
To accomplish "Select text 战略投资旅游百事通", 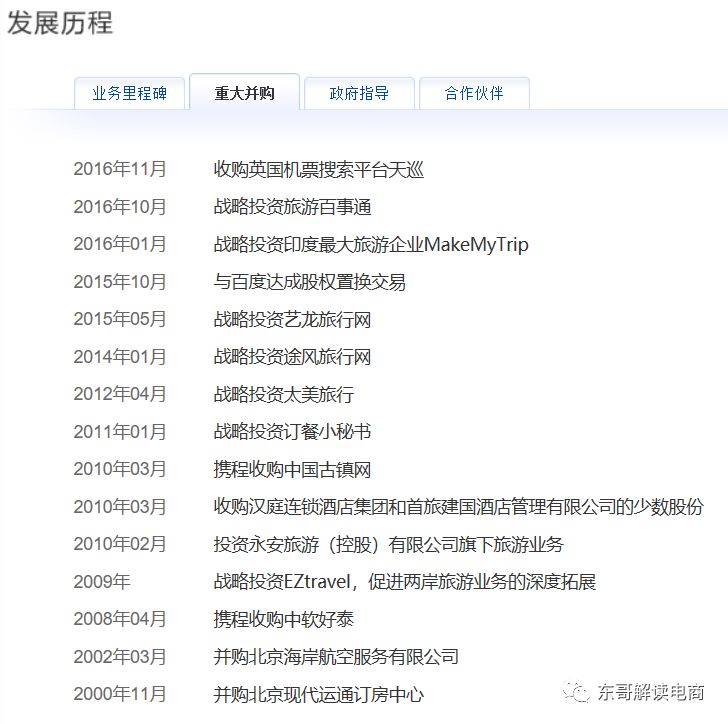I will (x=292, y=207).
